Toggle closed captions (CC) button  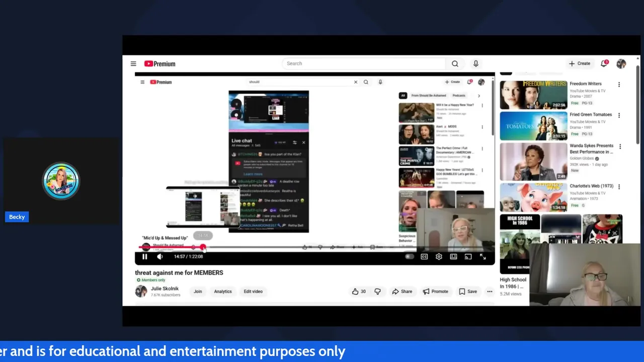(424, 256)
